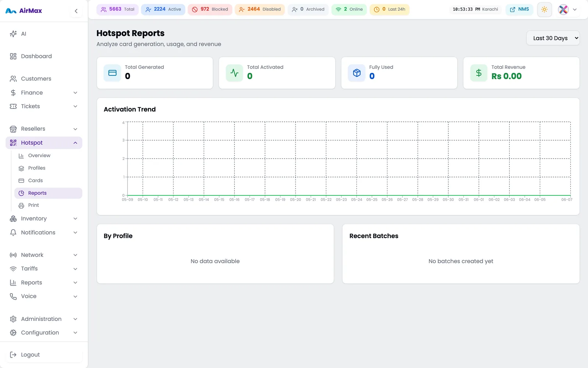Expand the Resellers menu chevron
The width and height of the screenshot is (588, 368).
(x=75, y=129)
